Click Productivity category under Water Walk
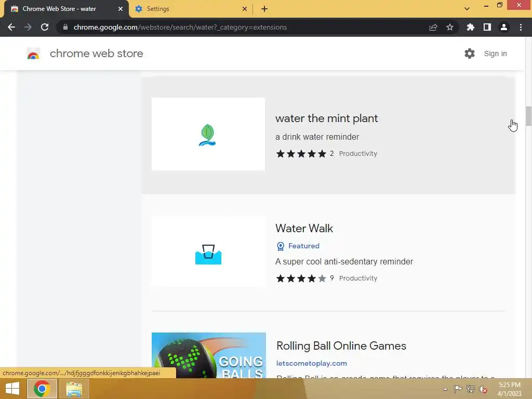The width and height of the screenshot is (532, 399). coord(358,278)
